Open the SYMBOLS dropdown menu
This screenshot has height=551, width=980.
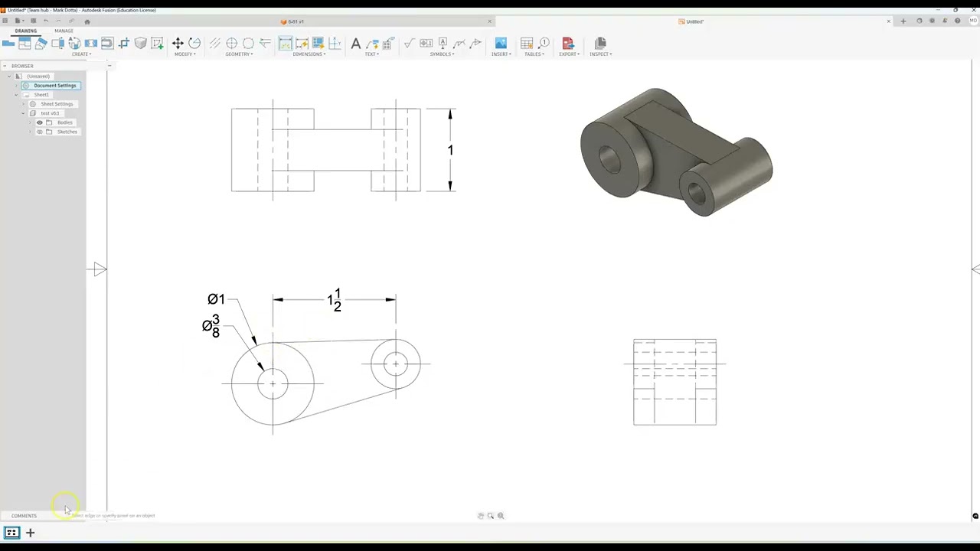(x=442, y=54)
